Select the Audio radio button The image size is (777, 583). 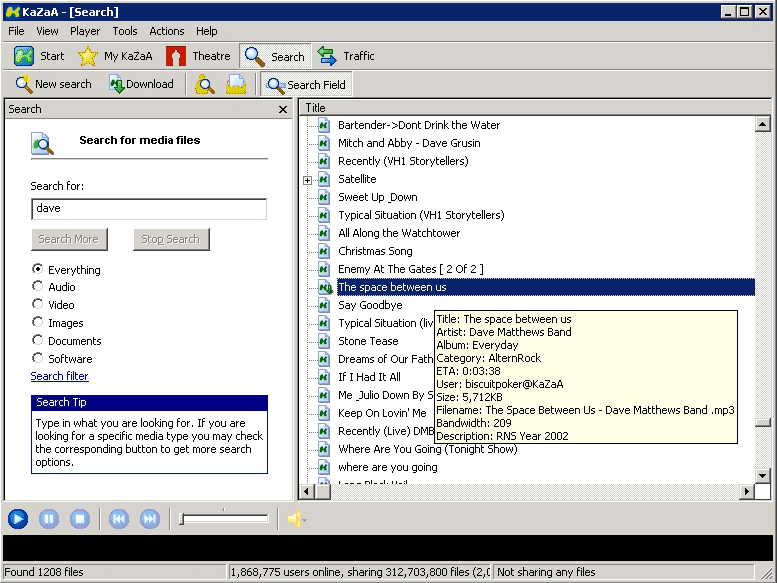pos(37,286)
